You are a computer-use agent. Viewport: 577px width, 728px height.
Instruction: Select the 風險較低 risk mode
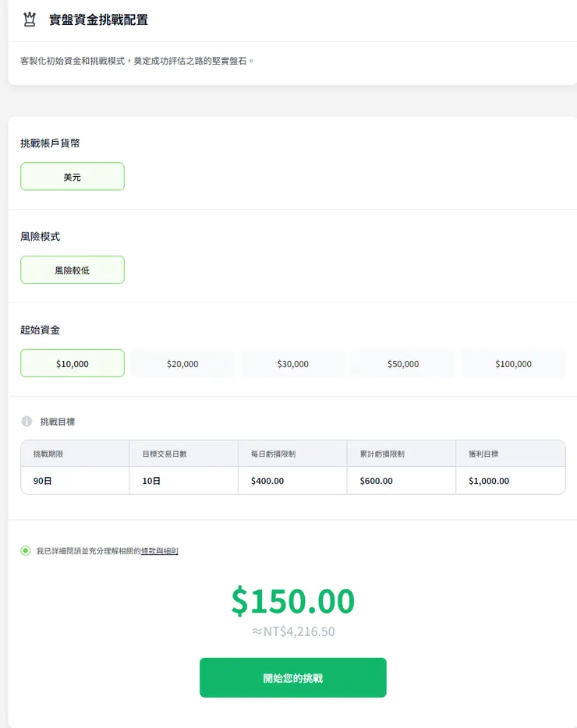pos(72,270)
